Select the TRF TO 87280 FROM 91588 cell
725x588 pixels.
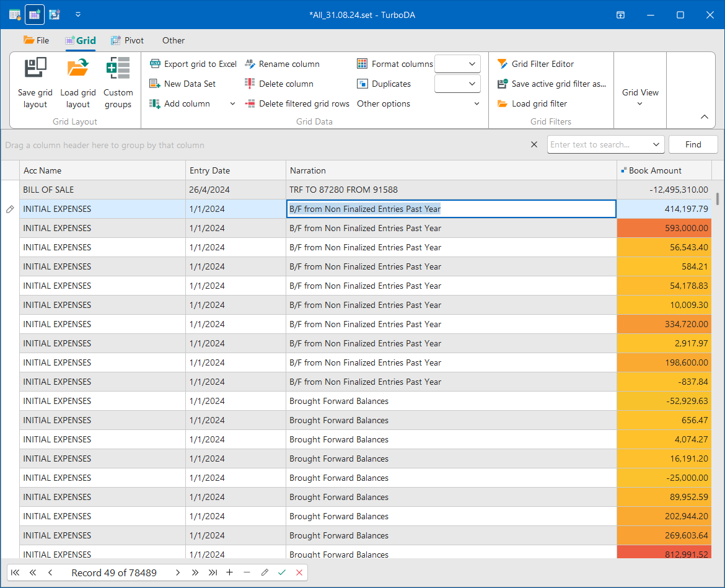(451, 190)
